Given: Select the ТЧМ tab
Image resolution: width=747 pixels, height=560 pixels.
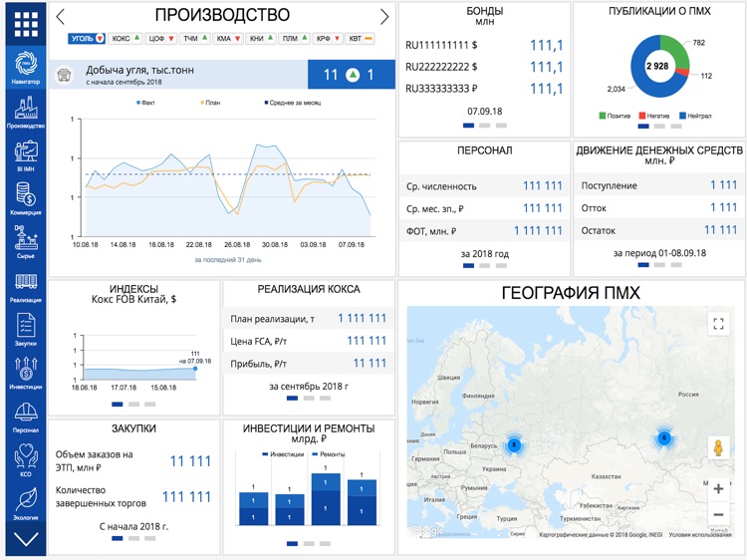Looking at the screenshot, I should pos(194,39).
